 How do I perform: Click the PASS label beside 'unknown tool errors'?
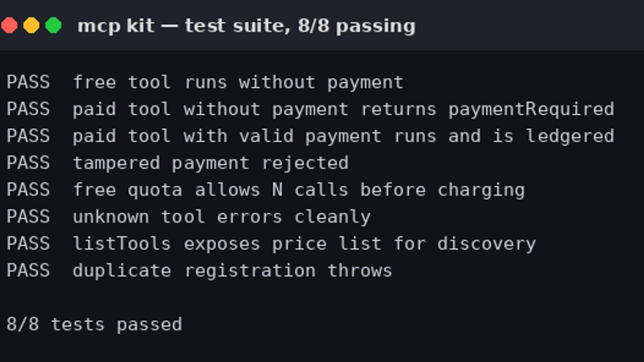(28, 217)
